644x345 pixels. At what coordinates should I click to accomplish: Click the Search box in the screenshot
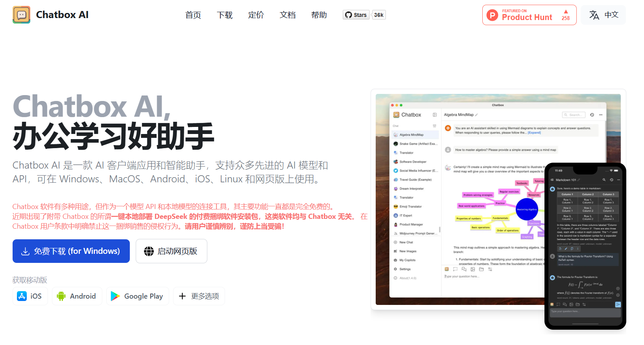574,115
